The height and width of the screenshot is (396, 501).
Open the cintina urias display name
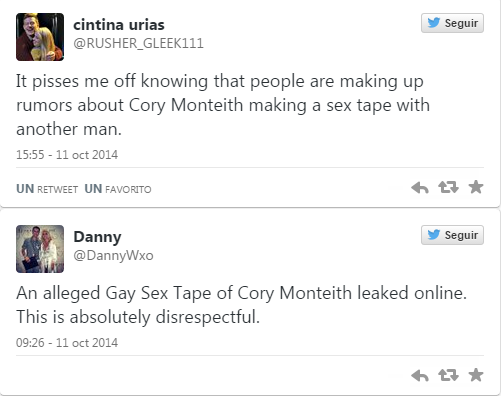119,25
